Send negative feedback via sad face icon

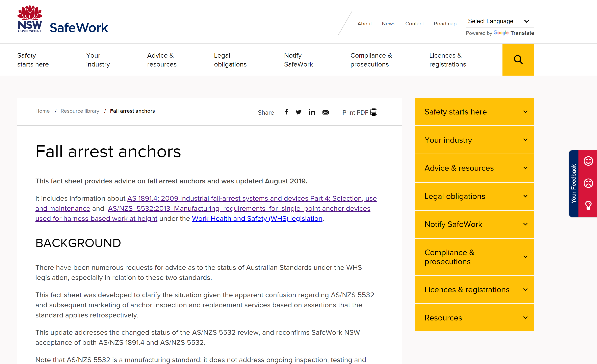pos(589,183)
